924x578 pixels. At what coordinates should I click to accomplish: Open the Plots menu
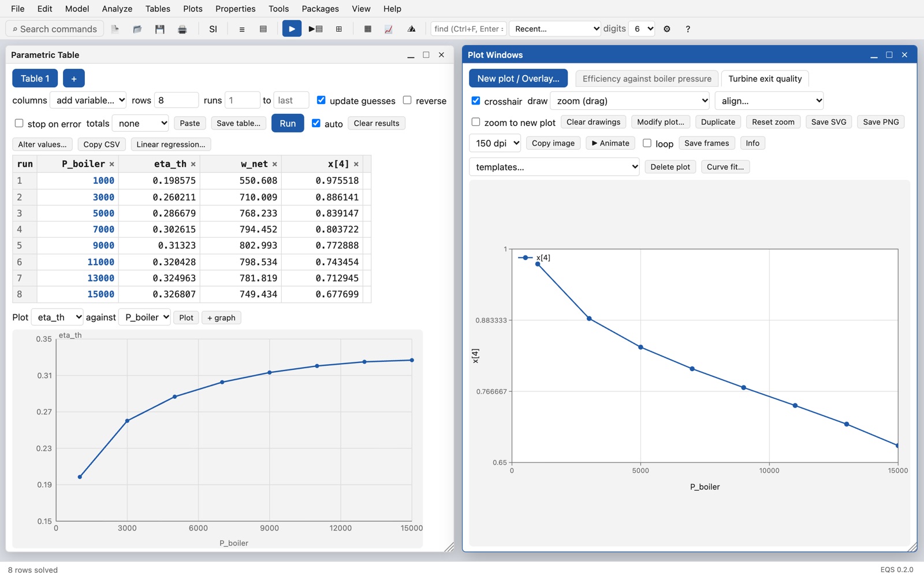pyautogui.click(x=193, y=9)
